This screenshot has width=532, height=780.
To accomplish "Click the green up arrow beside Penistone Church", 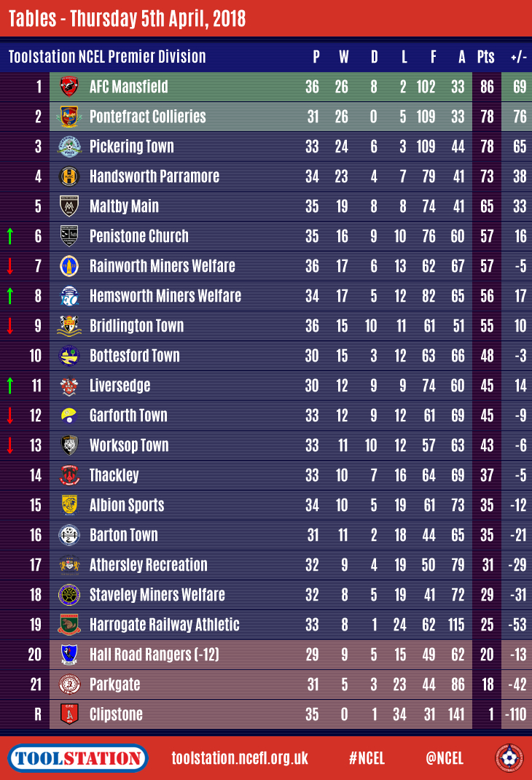I will tap(10, 236).
